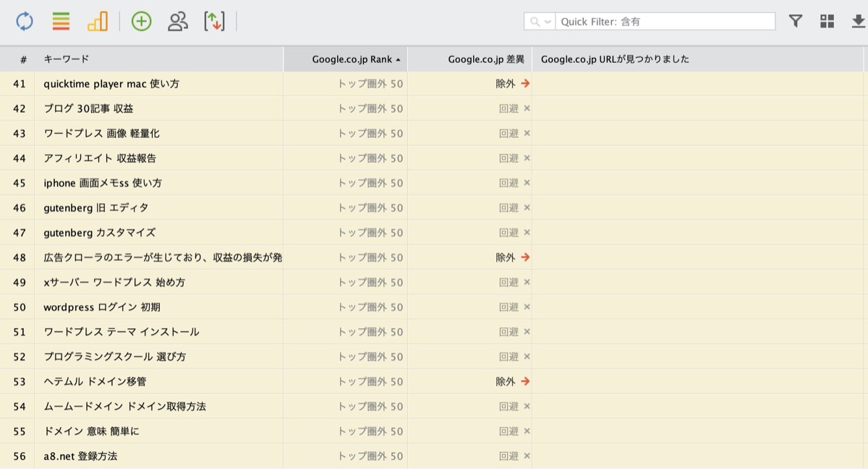Viewport: 868px width, 469px height.
Task: Click the rank cell for a8.net 登録方法
Action: pos(346,456)
